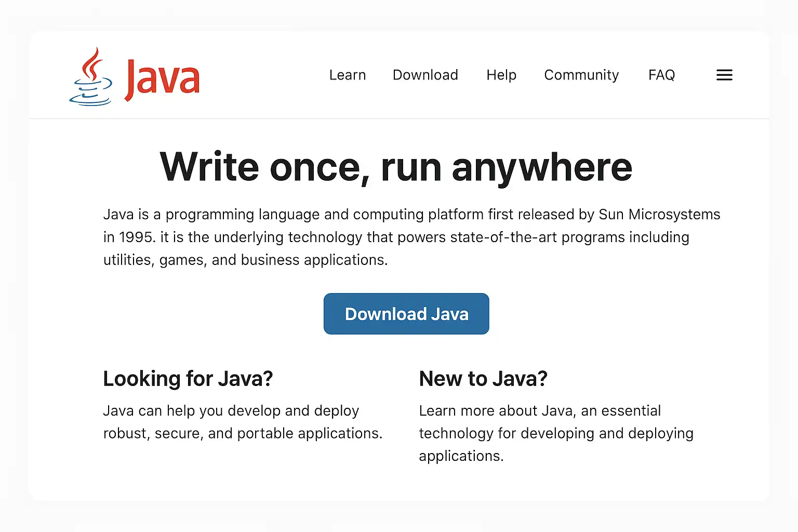The height and width of the screenshot is (532, 798).
Task: Select the "Looking for Java?" heading
Action: click(188, 379)
